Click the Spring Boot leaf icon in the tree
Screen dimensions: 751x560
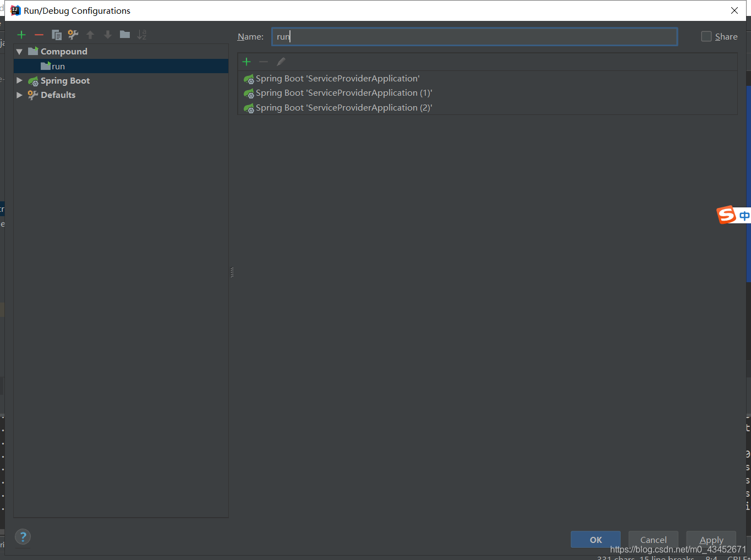[33, 81]
